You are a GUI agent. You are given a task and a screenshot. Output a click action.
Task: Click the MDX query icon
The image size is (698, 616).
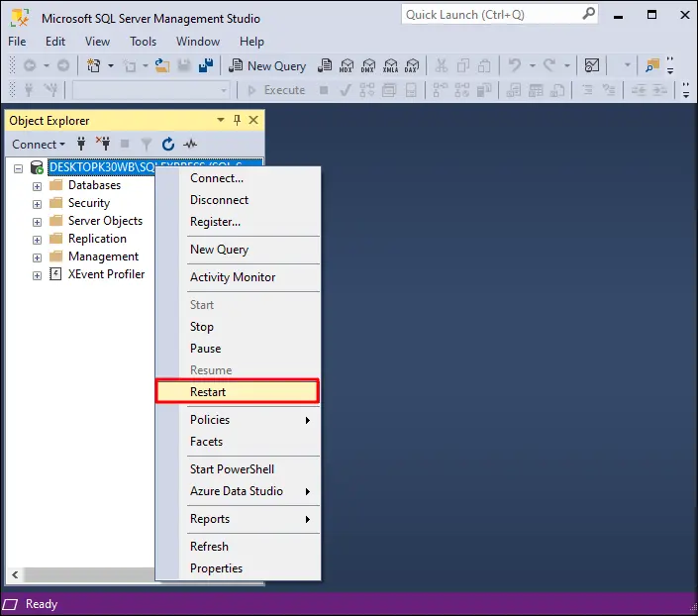pos(346,66)
